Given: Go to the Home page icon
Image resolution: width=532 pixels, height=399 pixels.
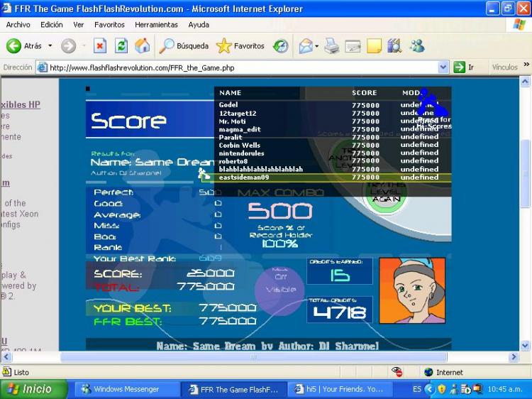Looking at the screenshot, I should (143, 45).
